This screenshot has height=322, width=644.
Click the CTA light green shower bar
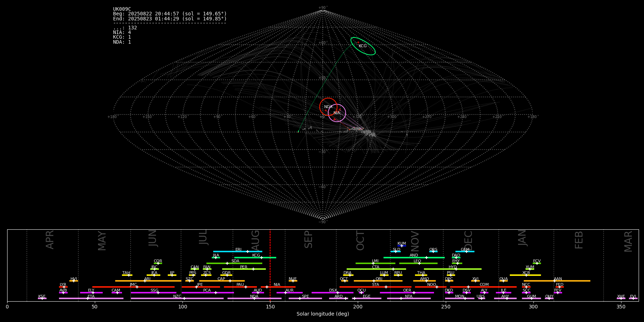(376, 269)
